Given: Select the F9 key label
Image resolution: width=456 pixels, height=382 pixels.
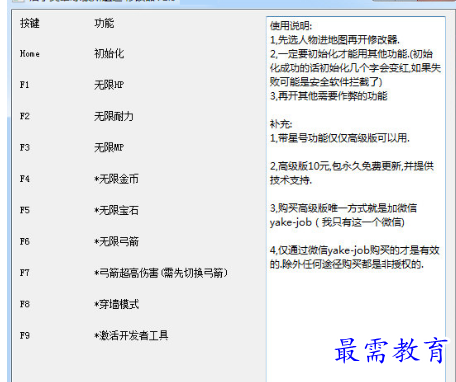Looking at the screenshot, I should coord(25,335).
